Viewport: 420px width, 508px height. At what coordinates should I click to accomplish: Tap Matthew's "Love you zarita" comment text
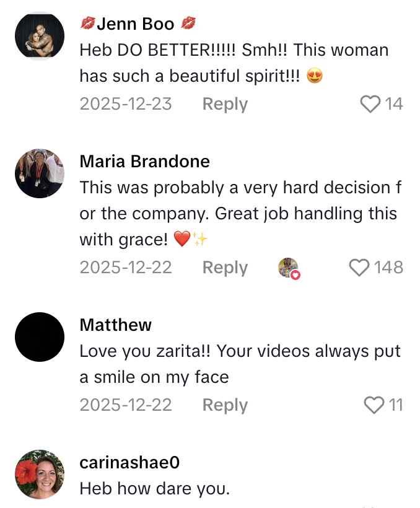tap(240, 364)
